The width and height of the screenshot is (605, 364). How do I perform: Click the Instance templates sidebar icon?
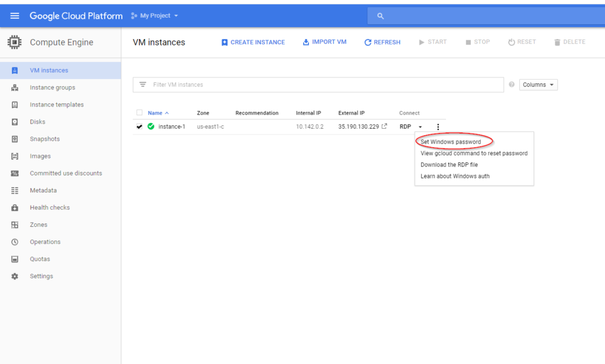[x=15, y=105]
